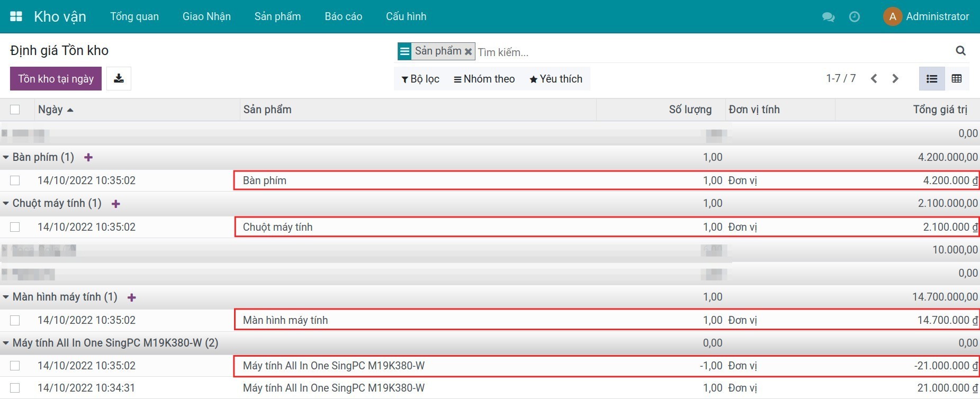Remove the Sản phẩm group filter tag

(x=468, y=52)
